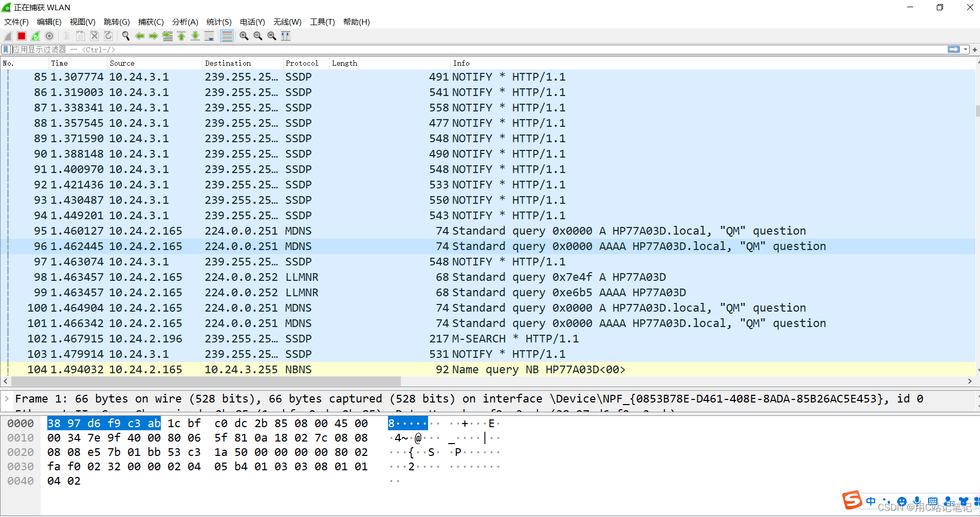Zoom in on packet text
Screen dimensions: 980x517
tap(244, 36)
